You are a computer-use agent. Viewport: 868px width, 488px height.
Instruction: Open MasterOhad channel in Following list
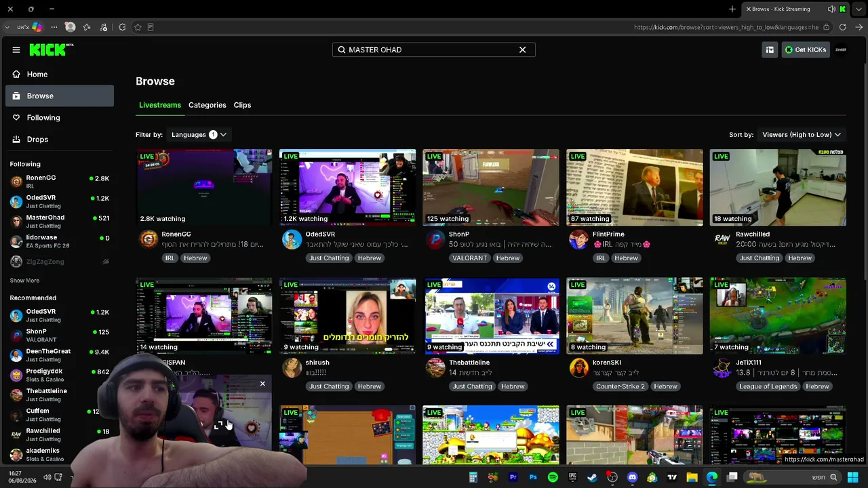coord(60,221)
